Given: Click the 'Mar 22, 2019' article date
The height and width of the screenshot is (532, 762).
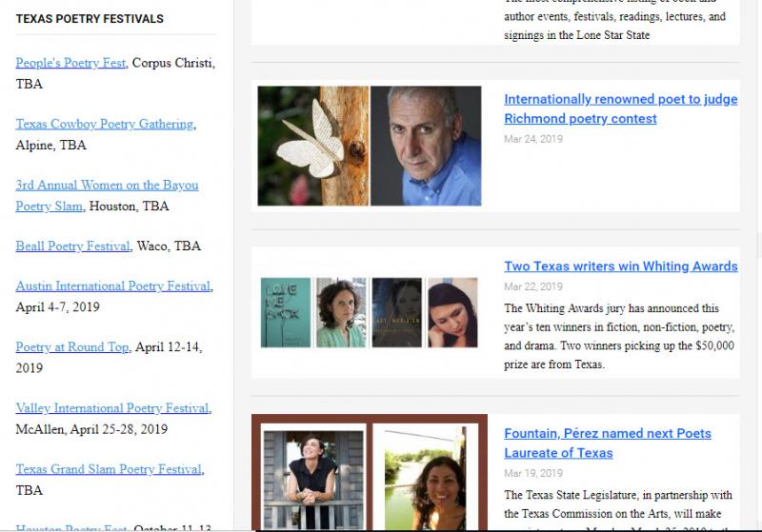Looking at the screenshot, I should click(533, 286).
